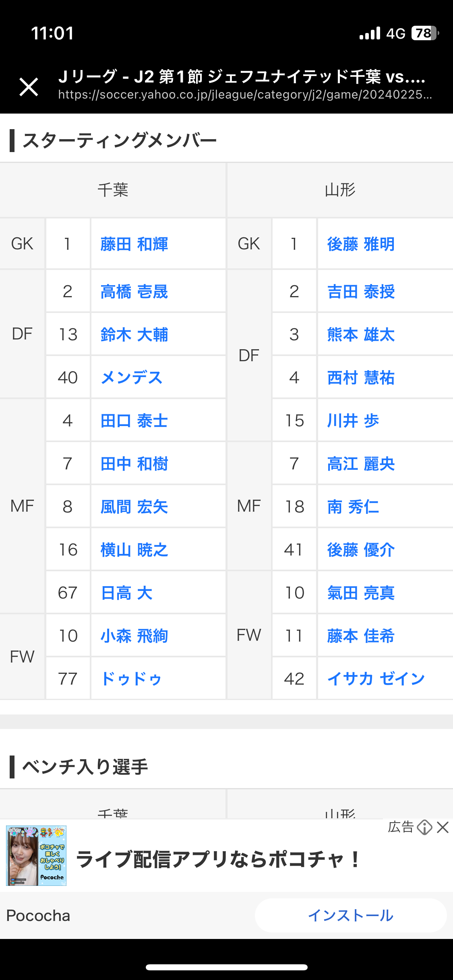Screen dimensions: 453x980
Task: Open 高江 麗央 midfielder page
Action: (361, 464)
